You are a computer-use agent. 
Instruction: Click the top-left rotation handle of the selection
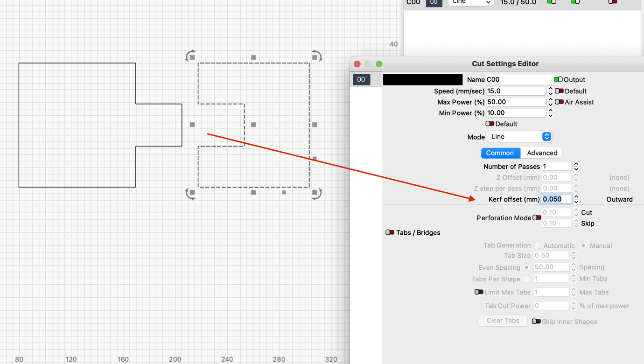pos(191,56)
